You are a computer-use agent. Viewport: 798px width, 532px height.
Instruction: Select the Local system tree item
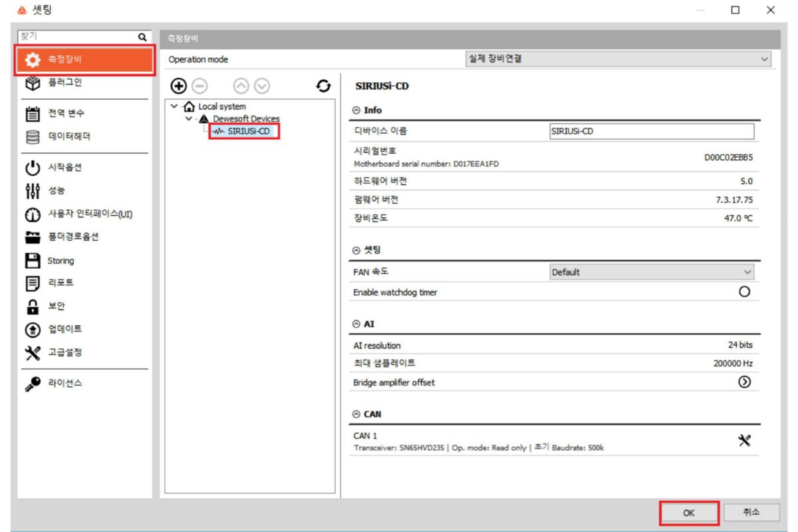[x=222, y=106]
